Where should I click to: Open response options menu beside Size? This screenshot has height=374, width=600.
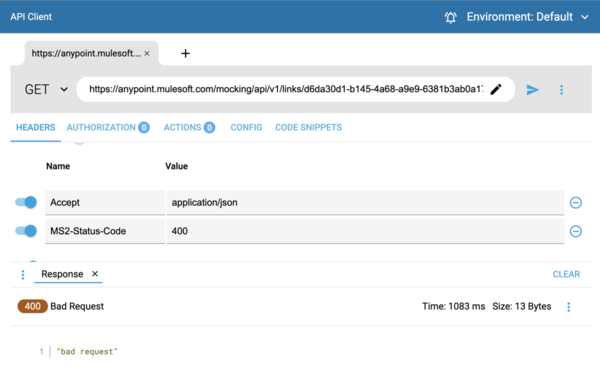pos(569,307)
